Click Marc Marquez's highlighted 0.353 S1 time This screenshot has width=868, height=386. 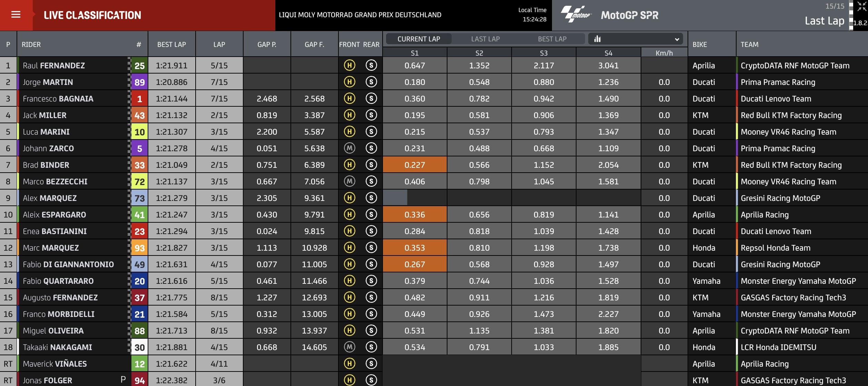click(x=415, y=248)
